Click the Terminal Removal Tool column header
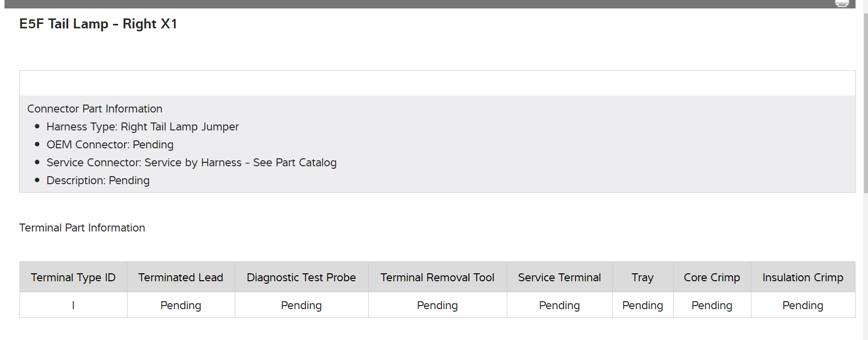Screen dimensions: 868x340 437,277
